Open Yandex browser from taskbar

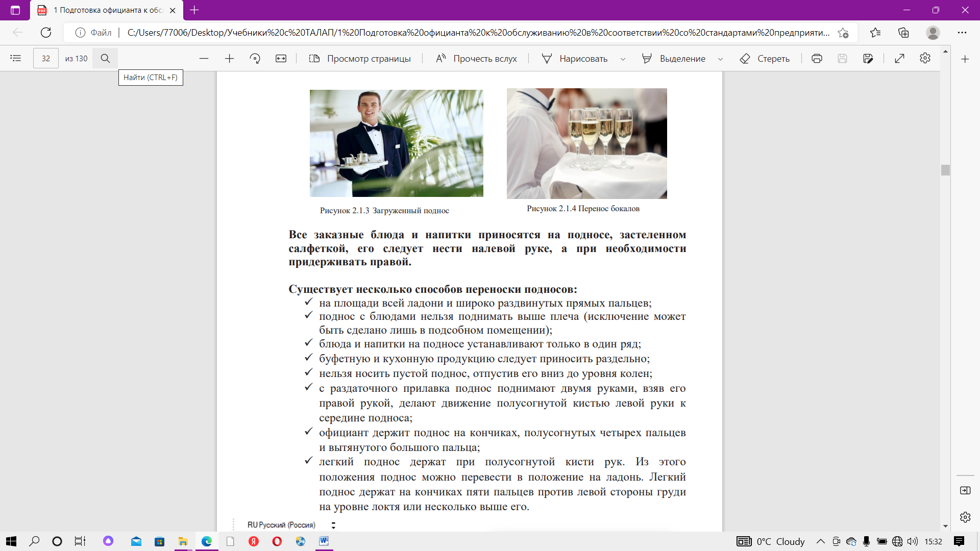[254, 541]
